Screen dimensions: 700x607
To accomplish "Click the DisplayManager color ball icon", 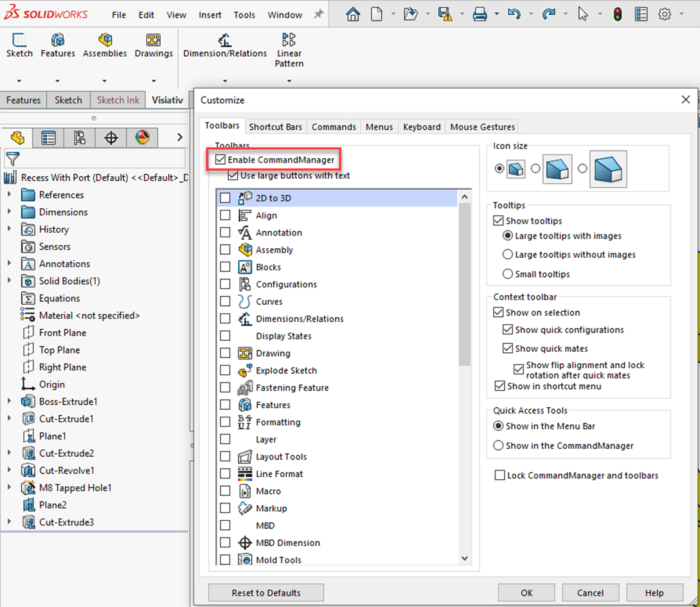I will (142, 138).
